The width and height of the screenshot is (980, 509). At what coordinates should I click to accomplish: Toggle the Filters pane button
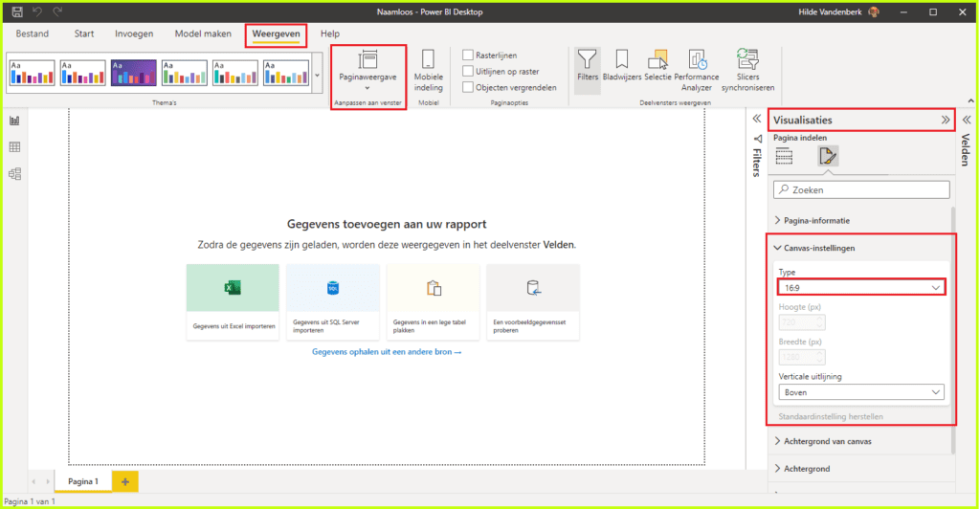pyautogui.click(x=587, y=71)
